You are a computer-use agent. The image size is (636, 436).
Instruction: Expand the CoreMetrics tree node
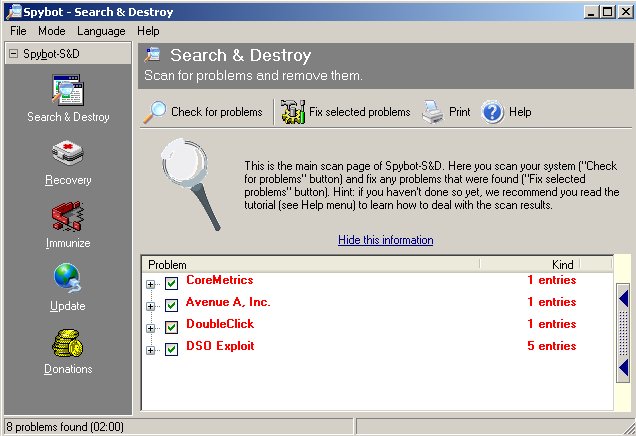pyautogui.click(x=150, y=284)
